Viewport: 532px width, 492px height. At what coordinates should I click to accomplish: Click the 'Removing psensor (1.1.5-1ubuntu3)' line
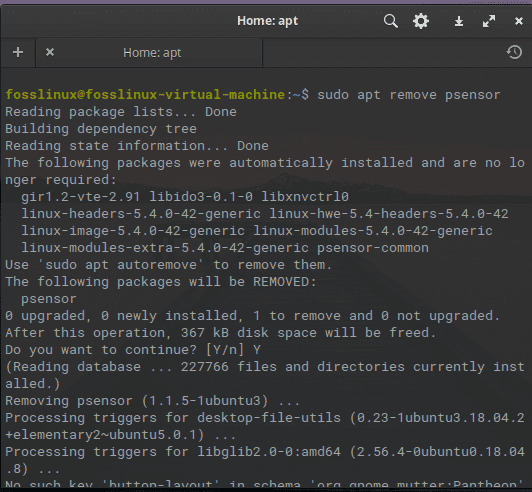point(153,401)
